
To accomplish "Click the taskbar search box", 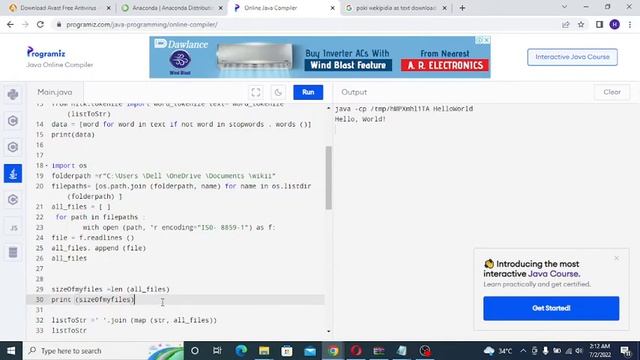I will pyautogui.click(x=104, y=351).
